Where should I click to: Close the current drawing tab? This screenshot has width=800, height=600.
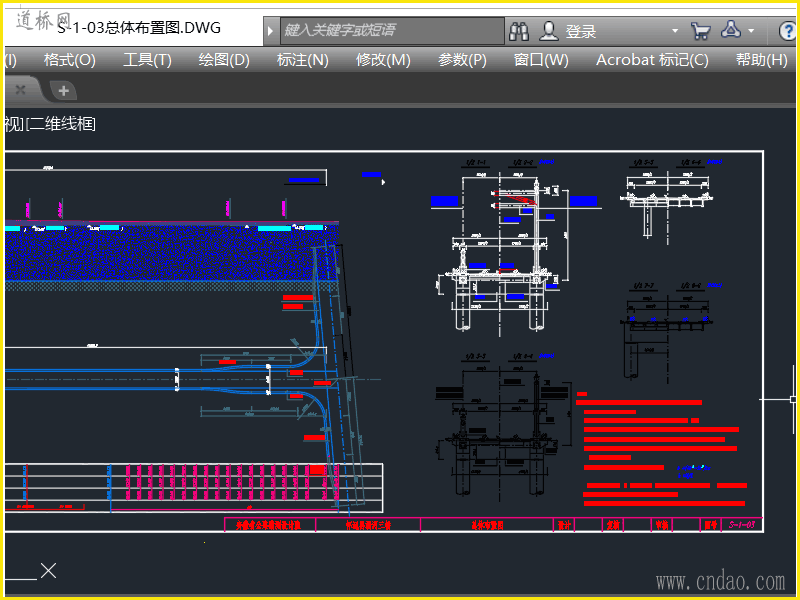(20, 90)
